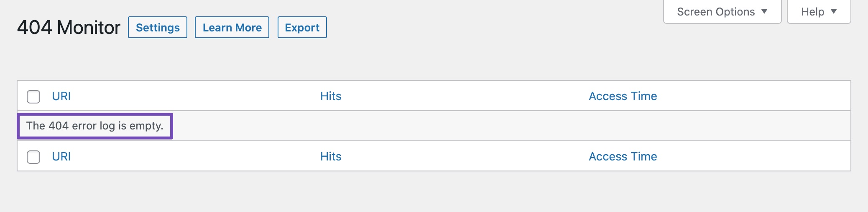868x212 pixels.
Task: Click the '404 error log is empty' message
Action: [x=94, y=126]
